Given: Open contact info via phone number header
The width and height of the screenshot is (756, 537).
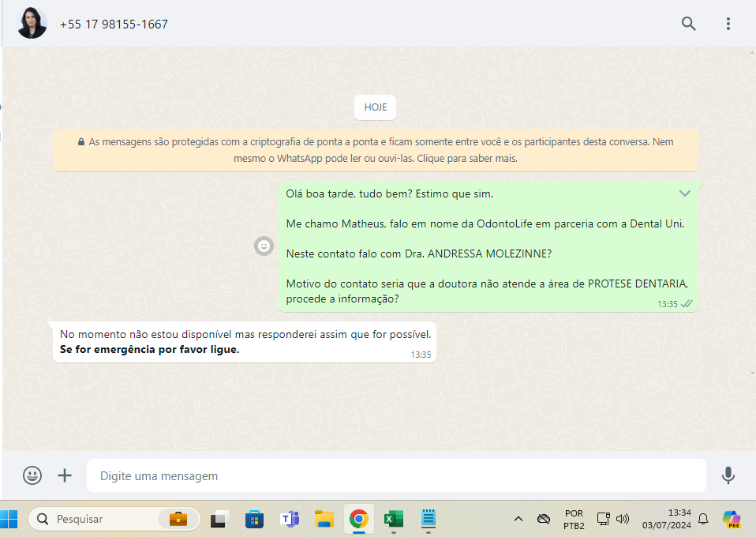Looking at the screenshot, I should tap(114, 24).
